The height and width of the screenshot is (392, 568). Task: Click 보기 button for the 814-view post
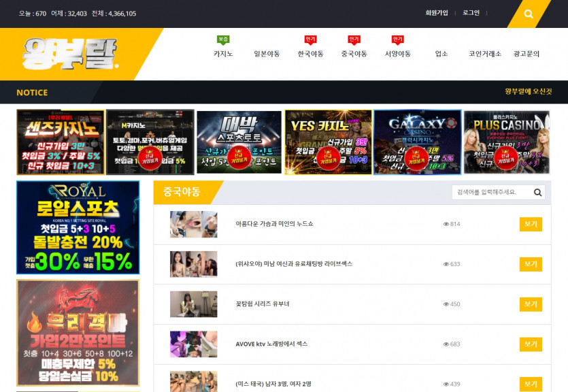(x=530, y=224)
